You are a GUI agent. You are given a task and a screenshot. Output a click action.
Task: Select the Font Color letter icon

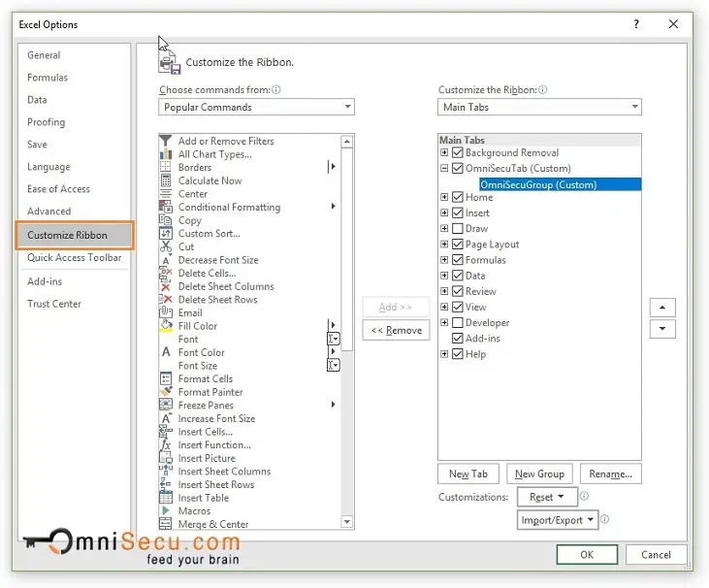tap(166, 352)
